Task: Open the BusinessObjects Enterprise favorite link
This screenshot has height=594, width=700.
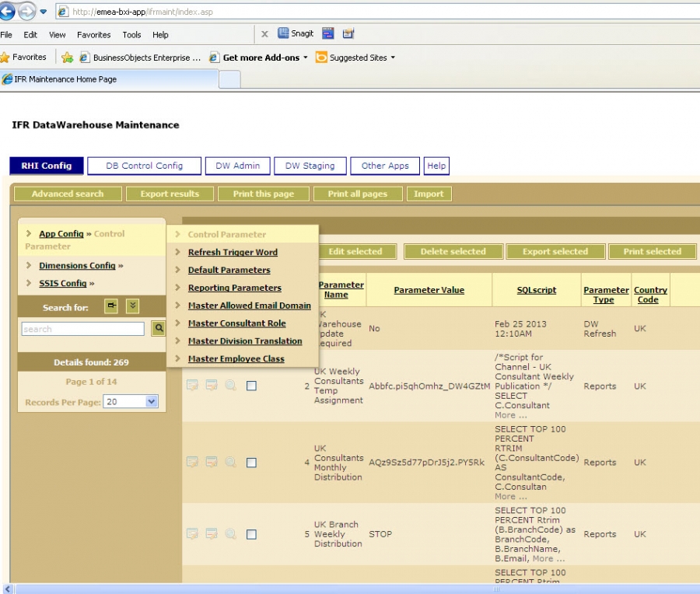Action: (x=140, y=58)
